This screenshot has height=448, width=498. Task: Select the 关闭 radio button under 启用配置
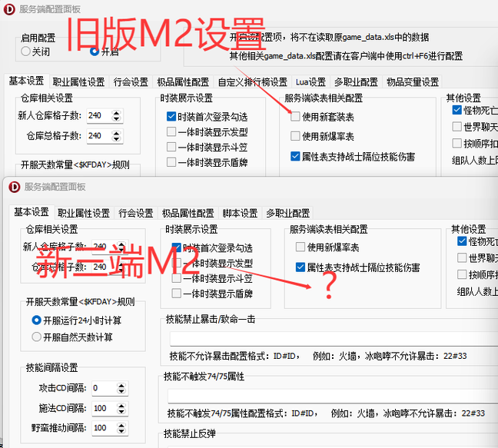tap(26, 51)
